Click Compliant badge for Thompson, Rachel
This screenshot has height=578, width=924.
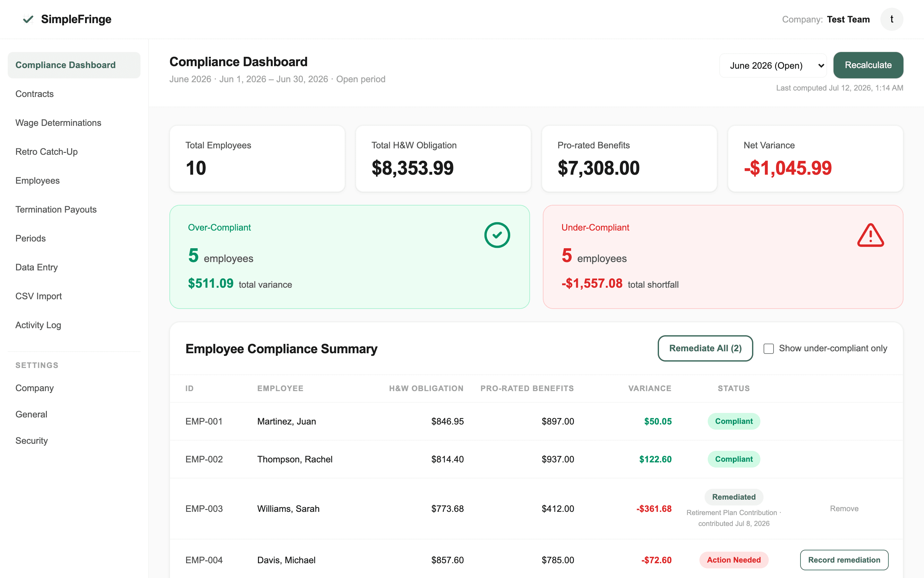(x=733, y=459)
